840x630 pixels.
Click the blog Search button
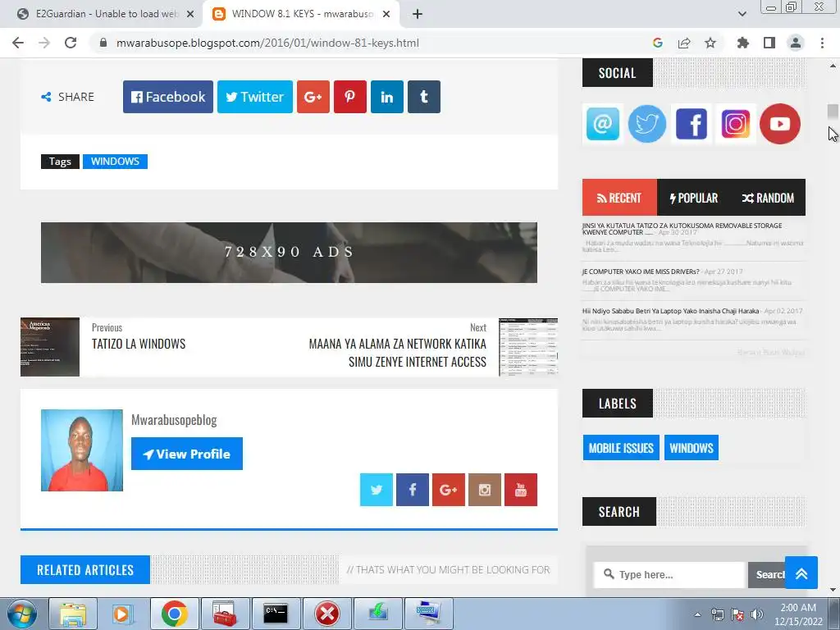coord(767,575)
